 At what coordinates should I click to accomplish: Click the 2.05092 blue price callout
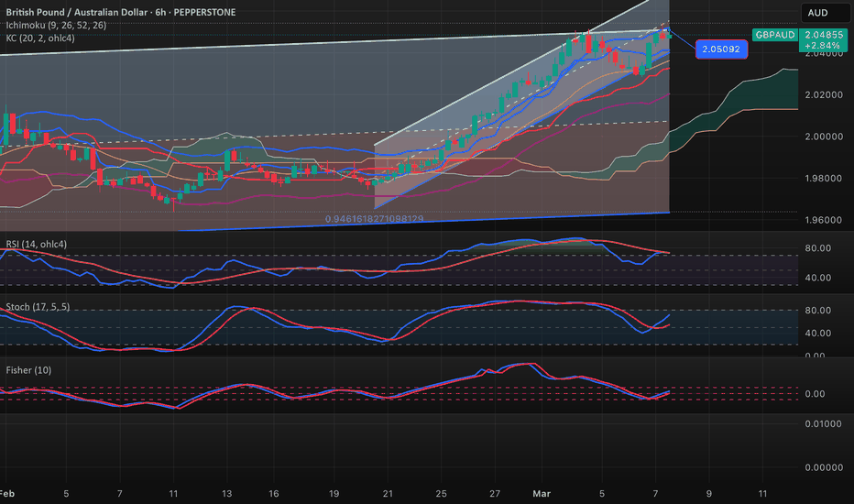(721, 49)
